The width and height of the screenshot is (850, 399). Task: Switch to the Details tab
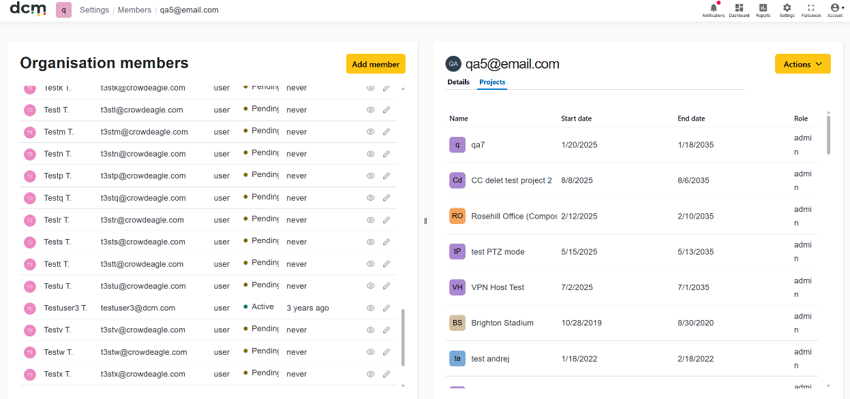point(458,82)
